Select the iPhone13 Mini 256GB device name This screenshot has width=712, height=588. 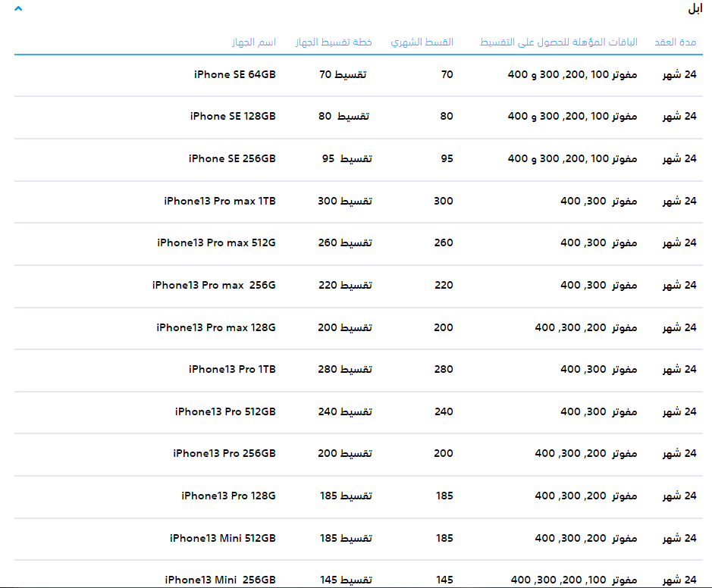tap(220, 580)
